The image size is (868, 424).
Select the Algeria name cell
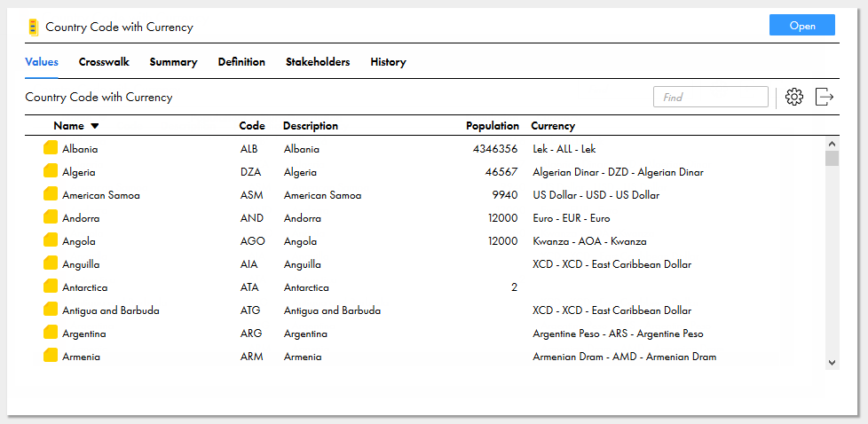(79, 172)
